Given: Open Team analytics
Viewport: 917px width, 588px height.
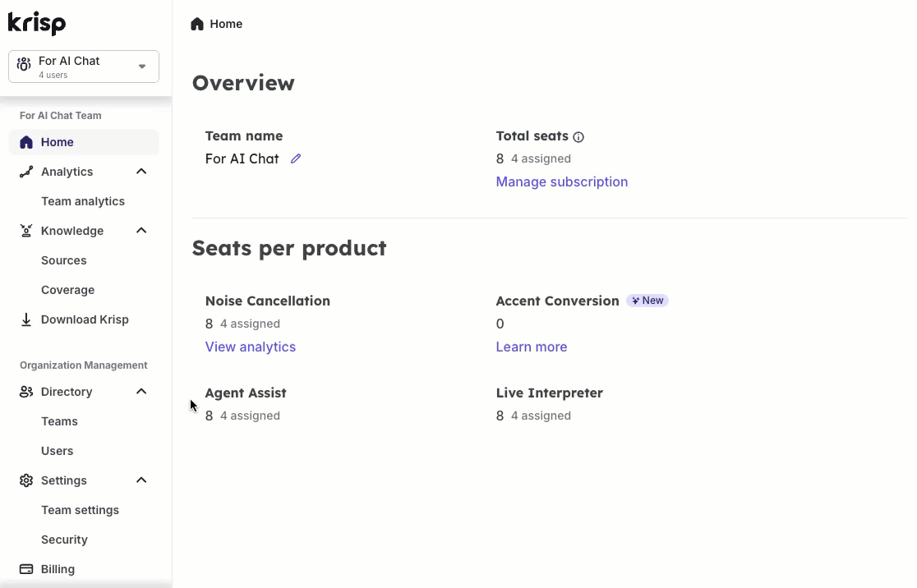Looking at the screenshot, I should (x=82, y=202).
